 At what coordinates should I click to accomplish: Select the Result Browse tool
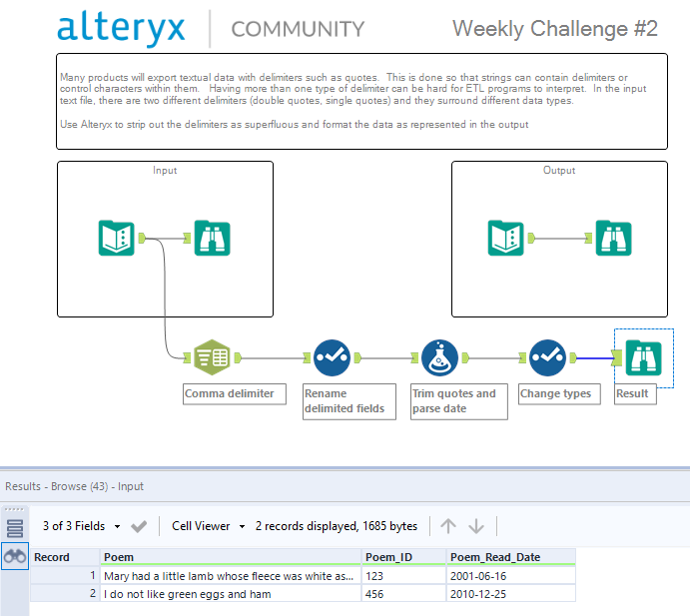(x=643, y=357)
